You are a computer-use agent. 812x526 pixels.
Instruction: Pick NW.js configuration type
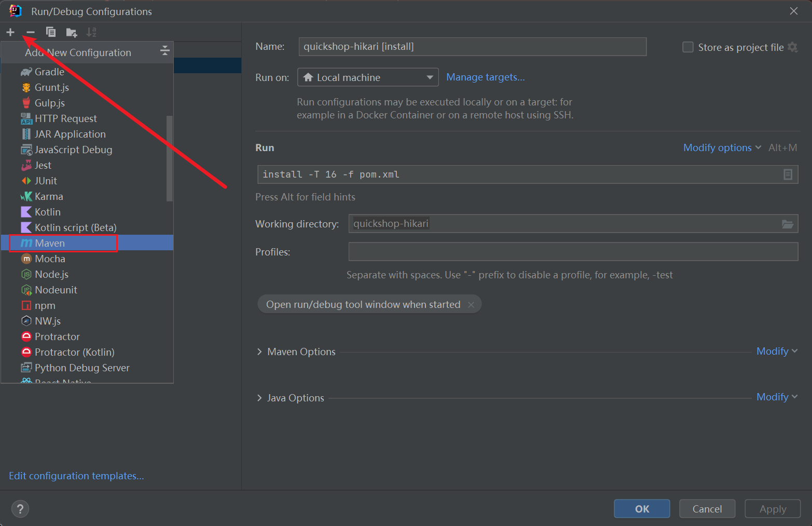(x=87, y=321)
